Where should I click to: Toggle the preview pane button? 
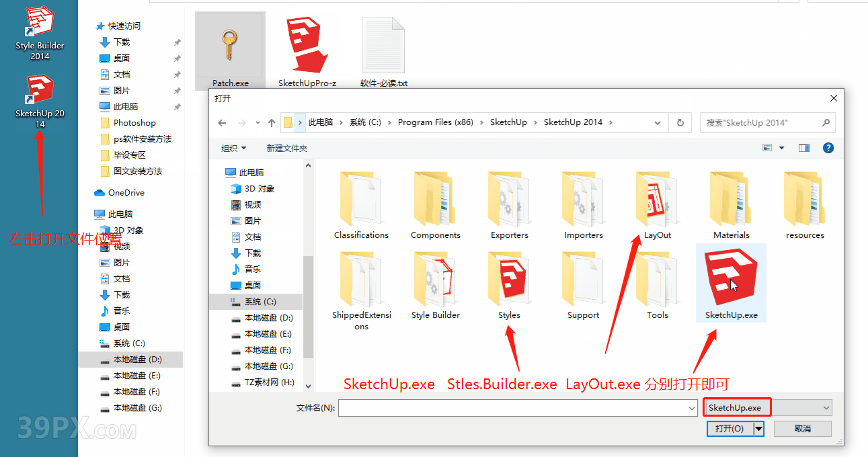coord(804,148)
